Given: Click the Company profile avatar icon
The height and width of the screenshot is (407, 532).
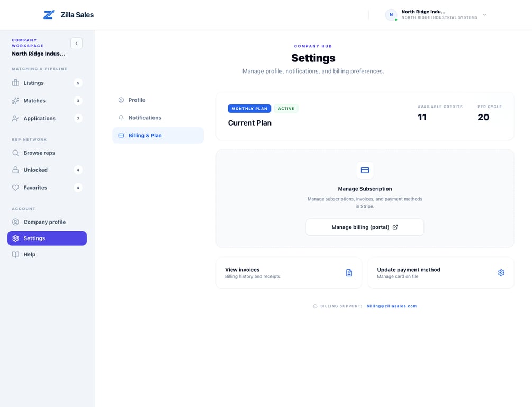Looking at the screenshot, I should pos(15,222).
